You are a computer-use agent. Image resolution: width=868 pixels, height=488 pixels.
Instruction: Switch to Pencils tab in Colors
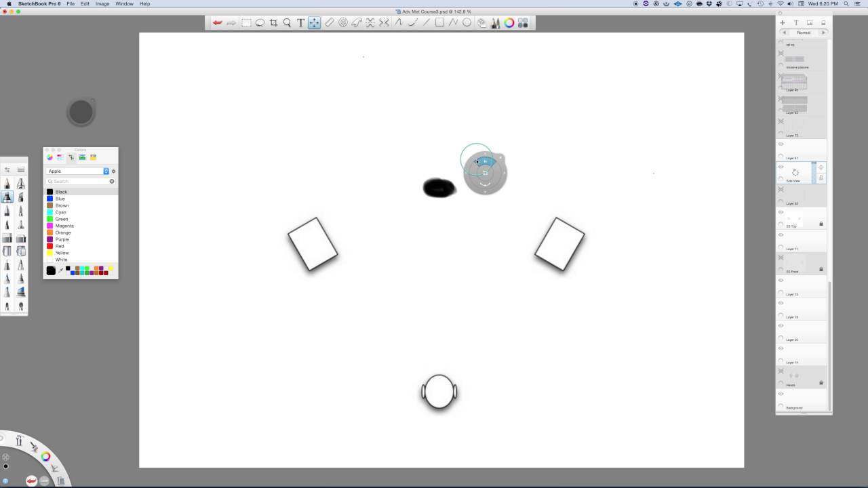(93, 157)
